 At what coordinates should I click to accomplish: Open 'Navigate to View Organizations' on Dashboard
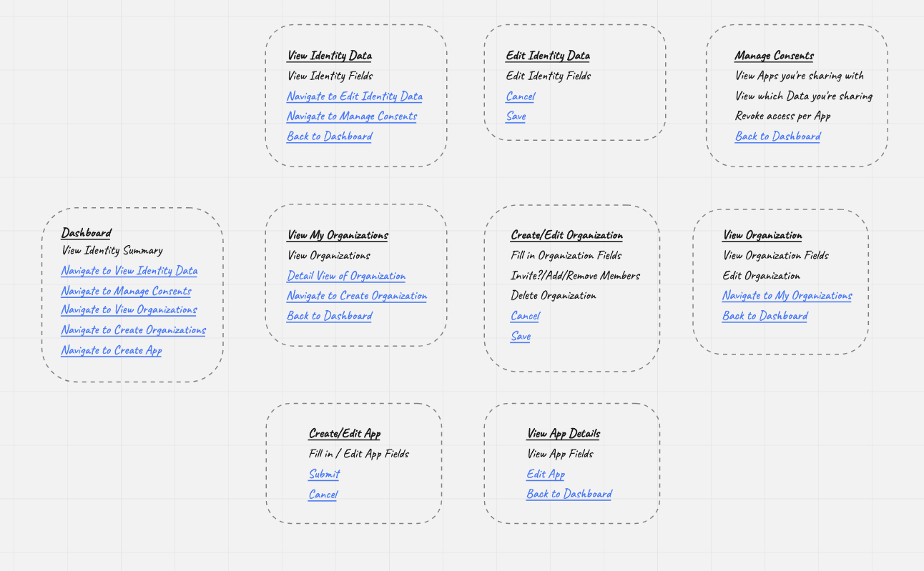(129, 310)
